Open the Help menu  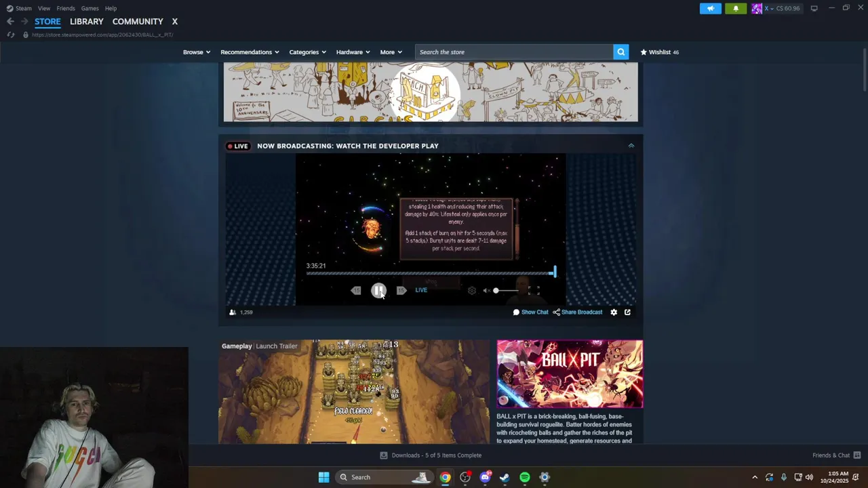111,8
